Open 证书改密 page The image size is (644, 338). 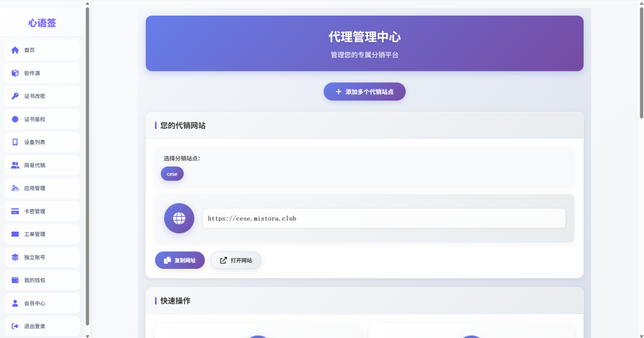pyautogui.click(x=42, y=96)
